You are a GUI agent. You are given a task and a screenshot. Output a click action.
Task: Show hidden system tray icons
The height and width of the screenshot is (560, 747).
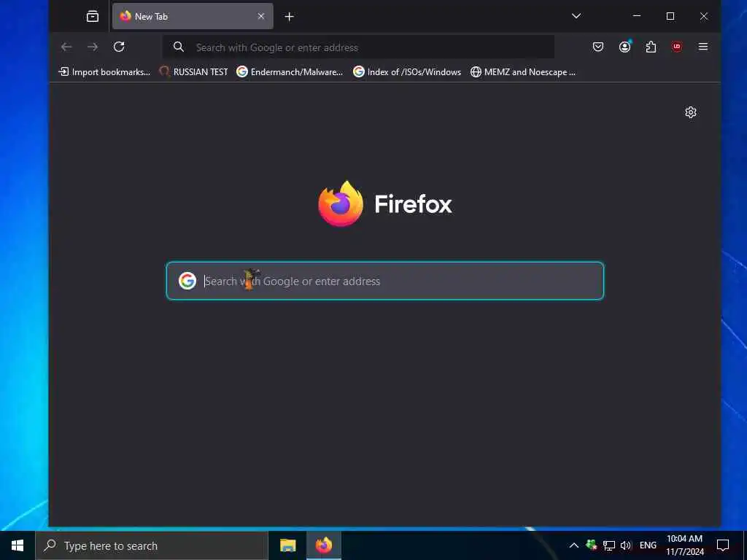click(x=574, y=545)
